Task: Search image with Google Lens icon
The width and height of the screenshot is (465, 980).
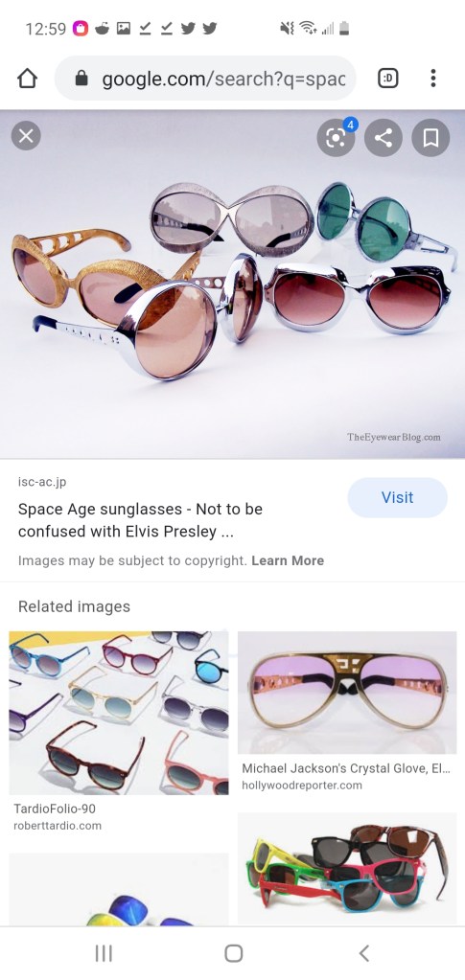Action: click(x=336, y=138)
